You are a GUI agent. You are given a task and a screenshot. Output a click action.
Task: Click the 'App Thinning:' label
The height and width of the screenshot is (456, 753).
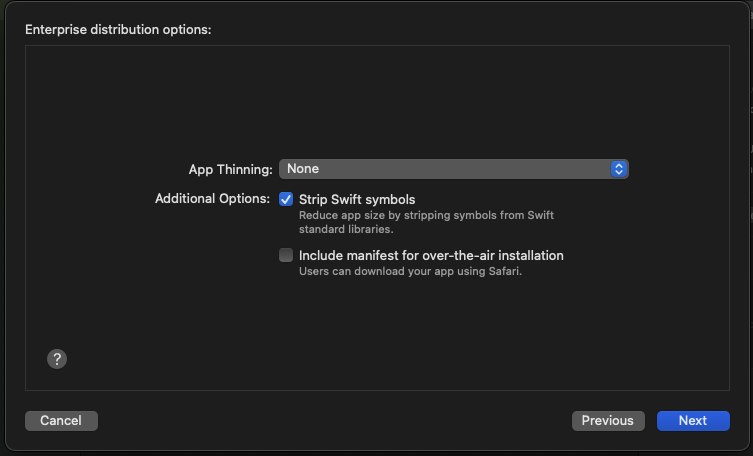231,169
